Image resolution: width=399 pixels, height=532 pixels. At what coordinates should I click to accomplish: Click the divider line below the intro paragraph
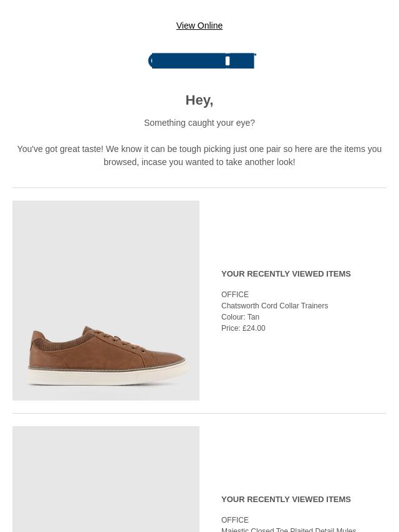pos(199,188)
